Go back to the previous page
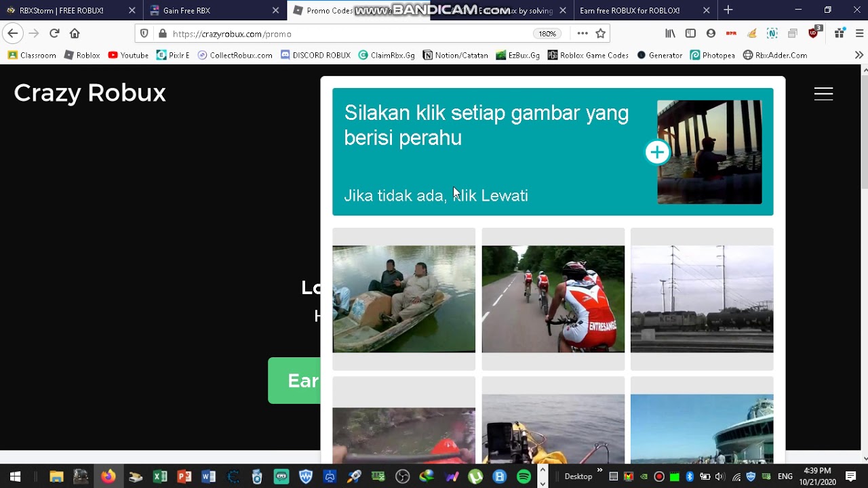 coord(12,33)
